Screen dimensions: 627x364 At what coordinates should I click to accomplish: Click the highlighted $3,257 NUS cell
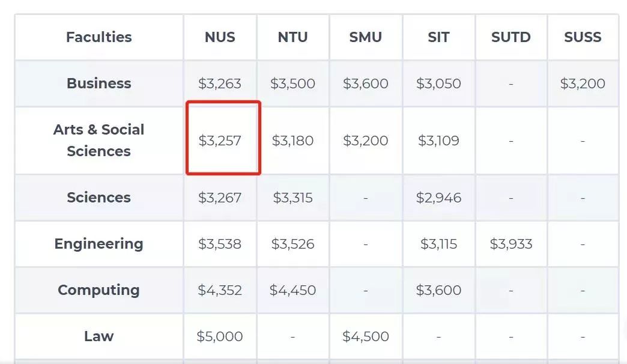220,141
